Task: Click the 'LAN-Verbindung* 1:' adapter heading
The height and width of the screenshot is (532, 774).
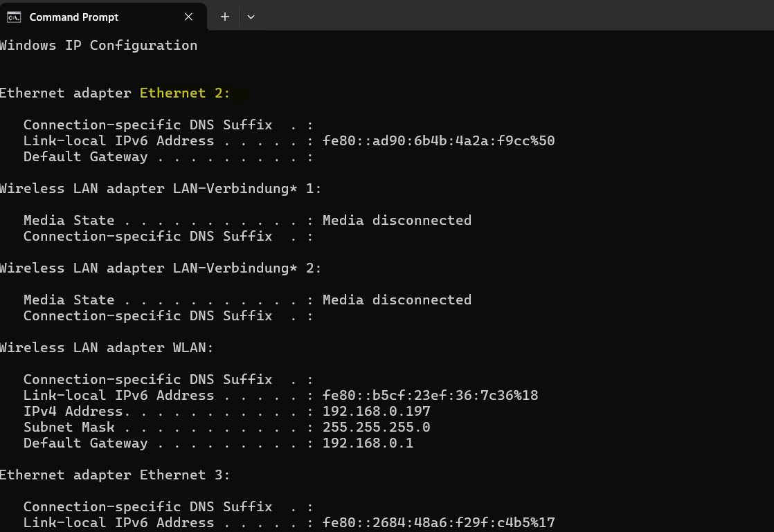Action: pos(247,188)
